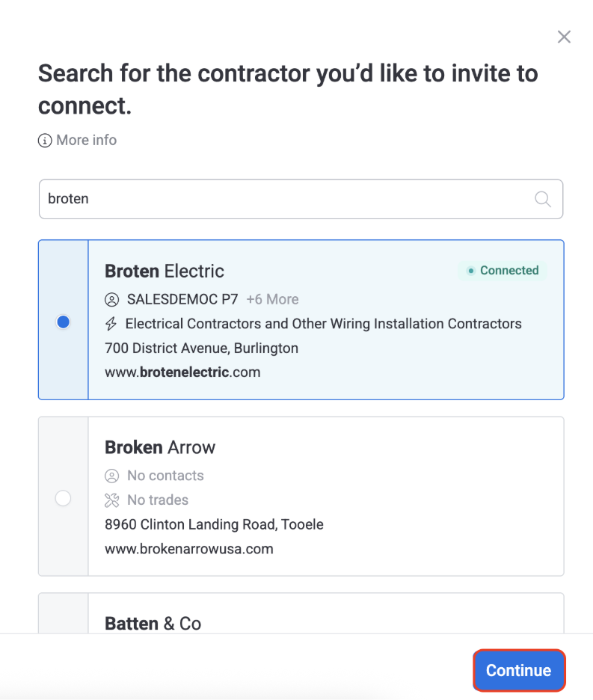
Task: Click the Connected status badge
Action: click(503, 271)
